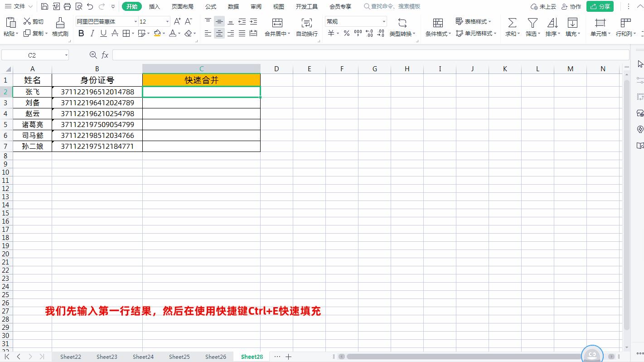The image size is (644, 362).
Task: Enable Wrap Text (自动换行)
Action: click(x=307, y=27)
